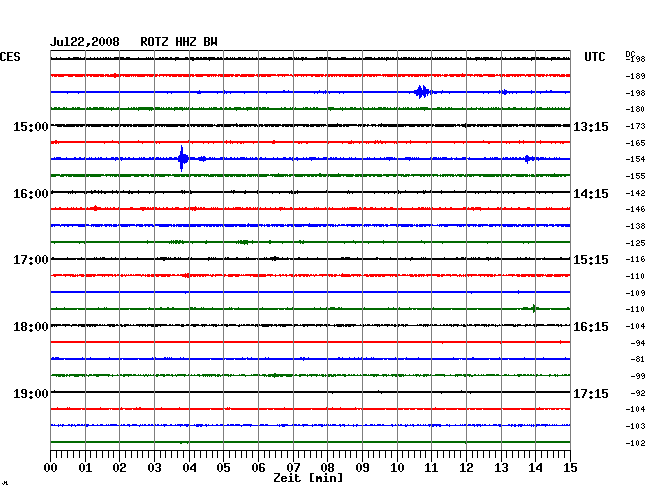This screenshot has width=650, height=494.
Task: Click the 01 minute axis label
Action: coord(85,468)
